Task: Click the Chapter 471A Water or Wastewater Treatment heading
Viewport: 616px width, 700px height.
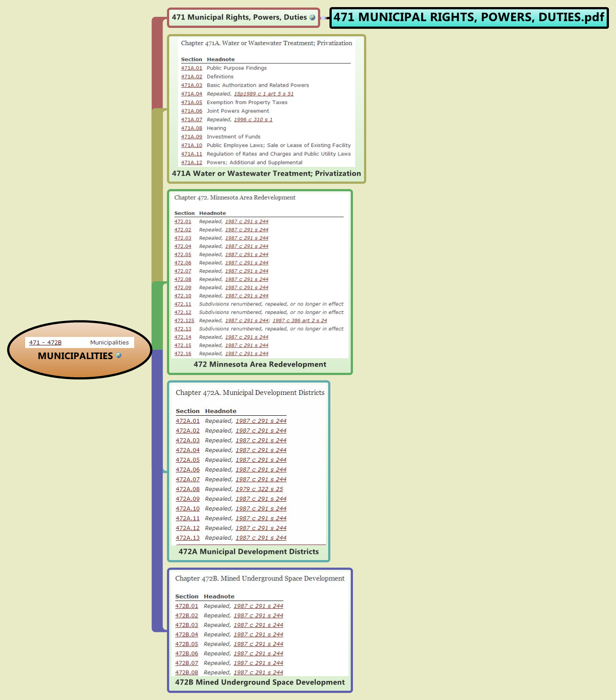Action: [267, 43]
